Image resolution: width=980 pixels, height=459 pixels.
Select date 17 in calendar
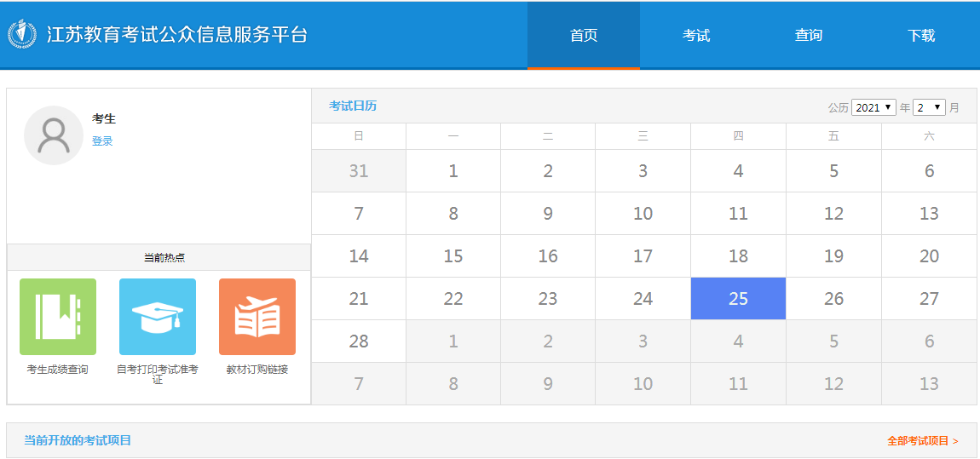point(643,256)
